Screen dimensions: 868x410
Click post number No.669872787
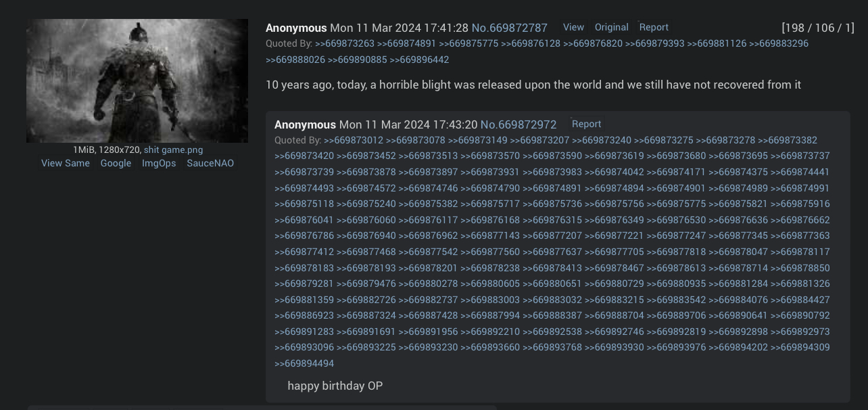[x=509, y=28]
